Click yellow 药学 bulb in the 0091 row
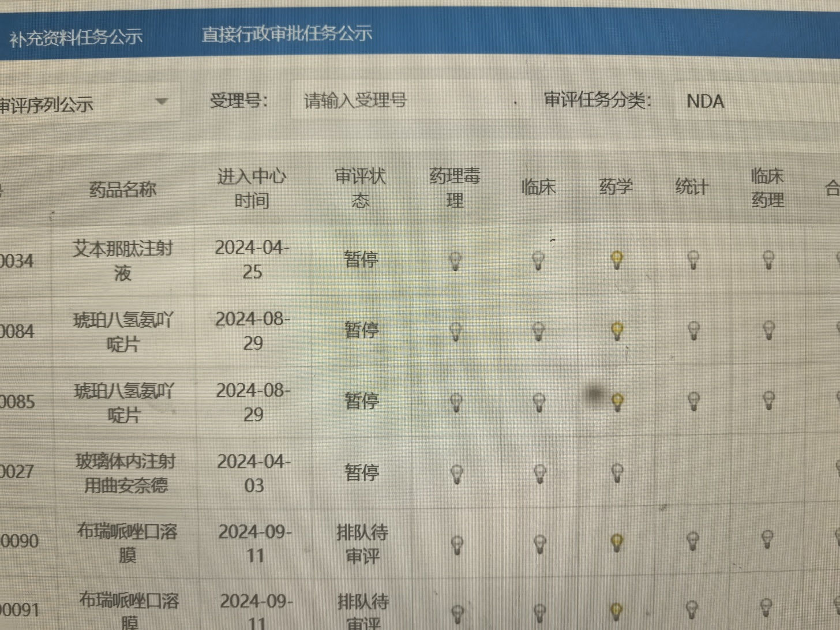The image size is (840, 630). tap(616, 612)
